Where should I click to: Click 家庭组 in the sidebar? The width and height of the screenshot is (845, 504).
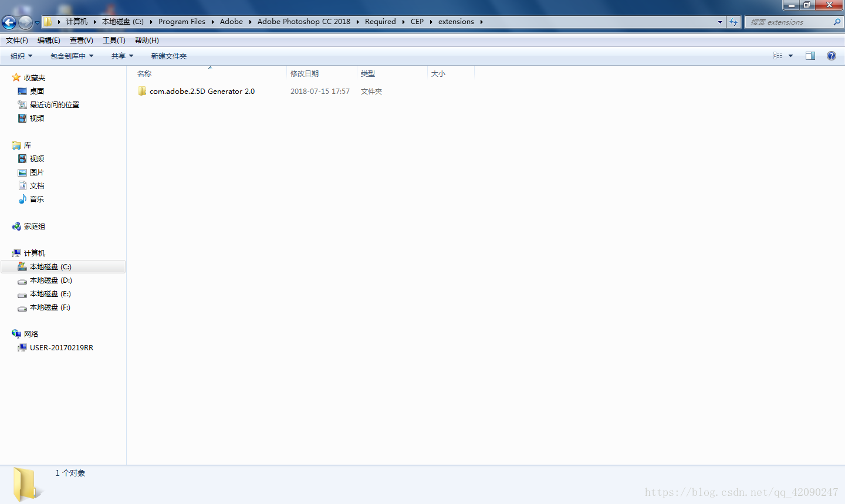(35, 226)
